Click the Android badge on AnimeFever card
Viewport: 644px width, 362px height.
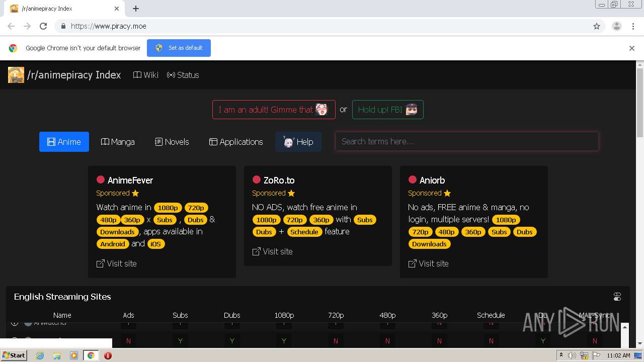[113, 244]
